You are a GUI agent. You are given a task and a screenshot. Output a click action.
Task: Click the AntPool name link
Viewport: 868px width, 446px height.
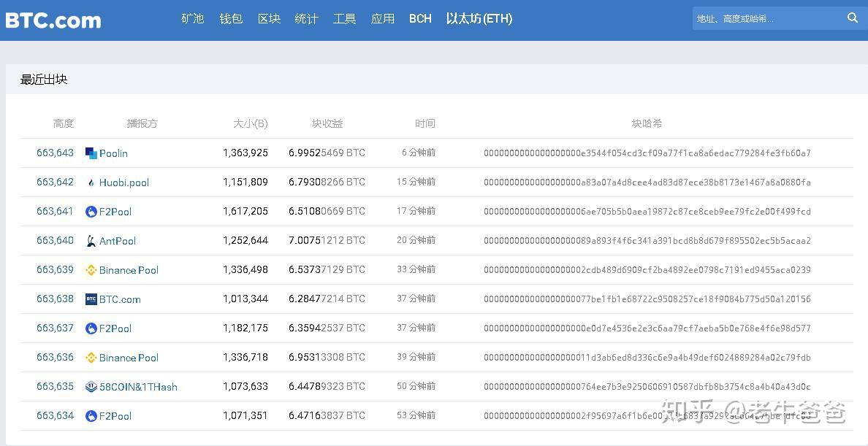[118, 241]
